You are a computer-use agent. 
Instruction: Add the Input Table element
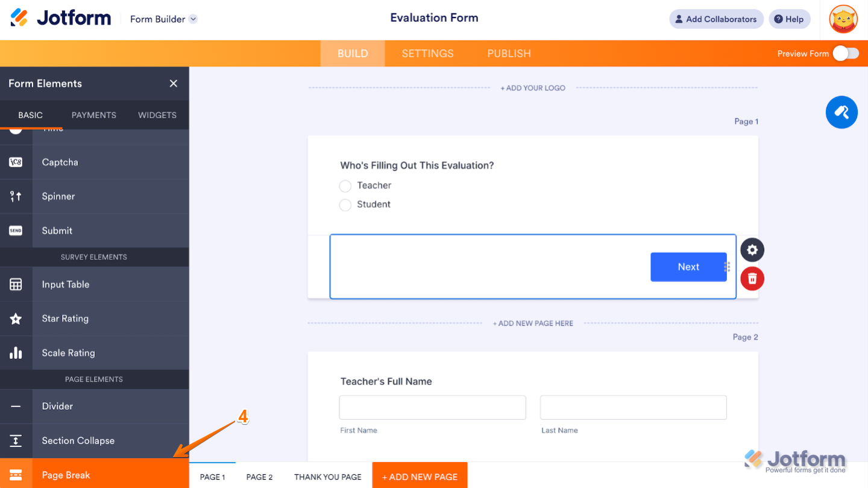pos(65,284)
